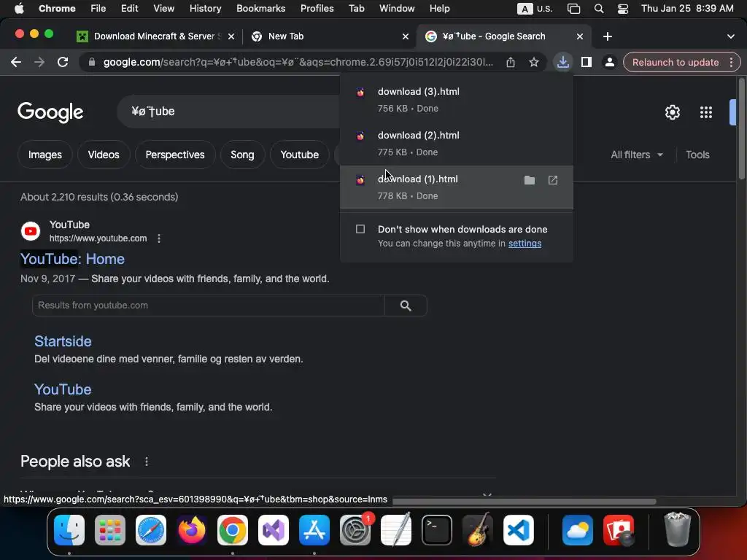This screenshot has height=560, width=747.
Task: Go back with the browser back arrow
Action: point(16,63)
